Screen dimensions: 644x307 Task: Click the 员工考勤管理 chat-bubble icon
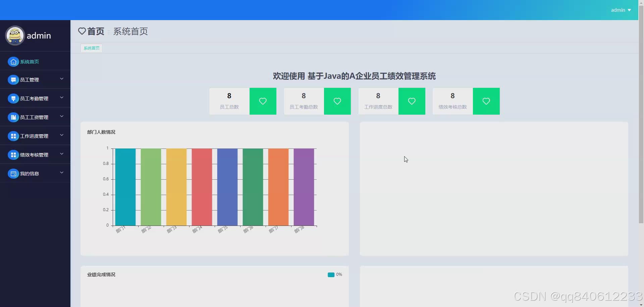pyautogui.click(x=13, y=98)
